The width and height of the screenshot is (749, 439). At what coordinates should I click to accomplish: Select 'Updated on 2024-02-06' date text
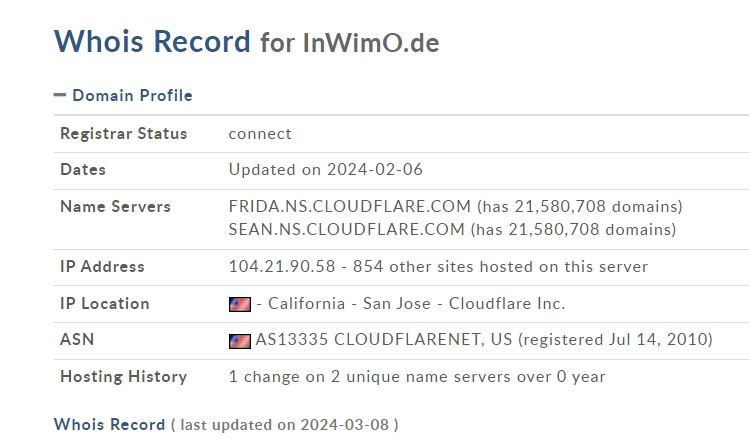click(x=326, y=170)
